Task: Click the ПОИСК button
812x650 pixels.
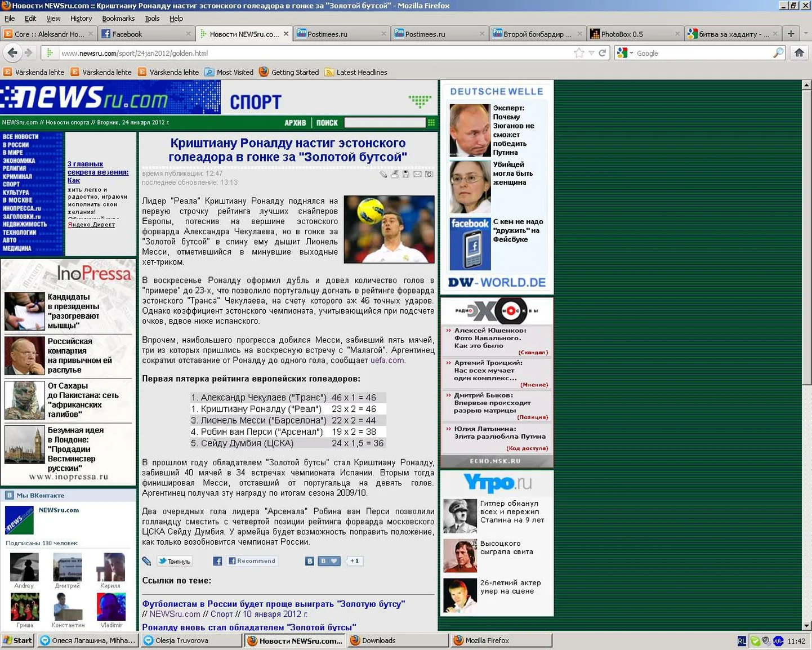Action: point(327,122)
